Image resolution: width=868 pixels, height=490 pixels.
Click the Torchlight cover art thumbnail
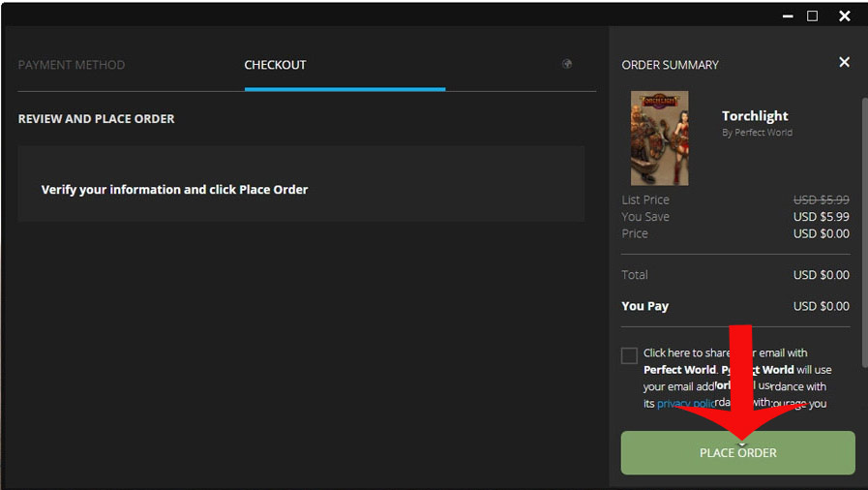coord(659,138)
